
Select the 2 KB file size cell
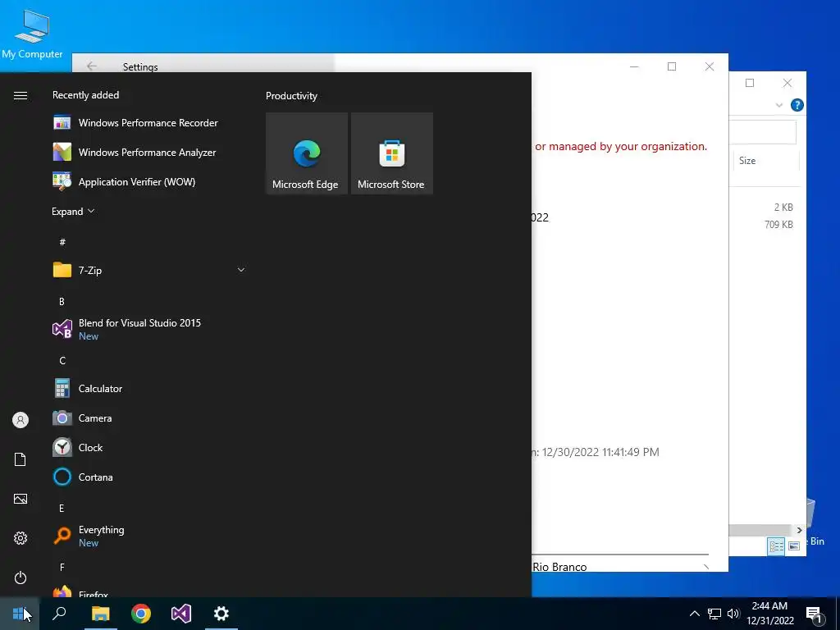point(783,208)
